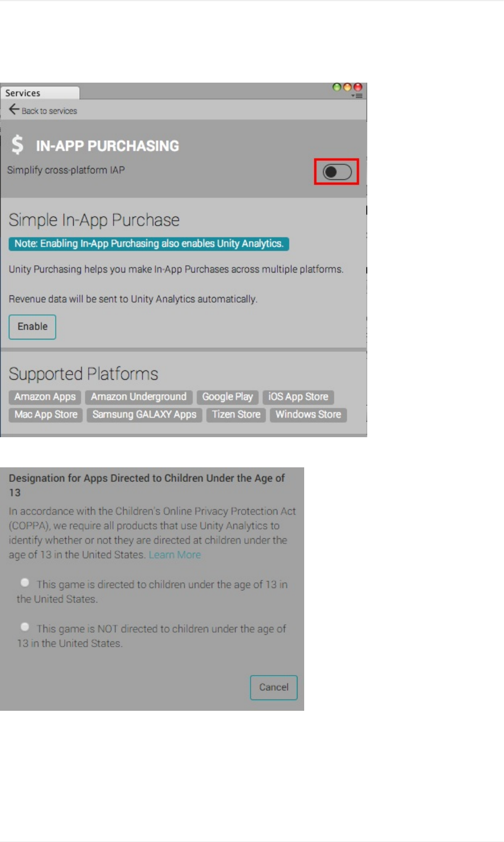Click the Google Play platform tag

(x=227, y=397)
